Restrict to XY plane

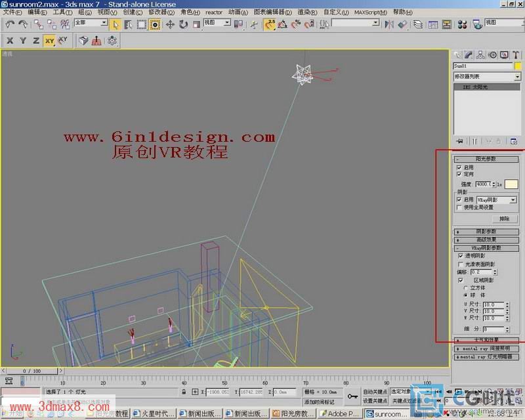(x=50, y=41)
